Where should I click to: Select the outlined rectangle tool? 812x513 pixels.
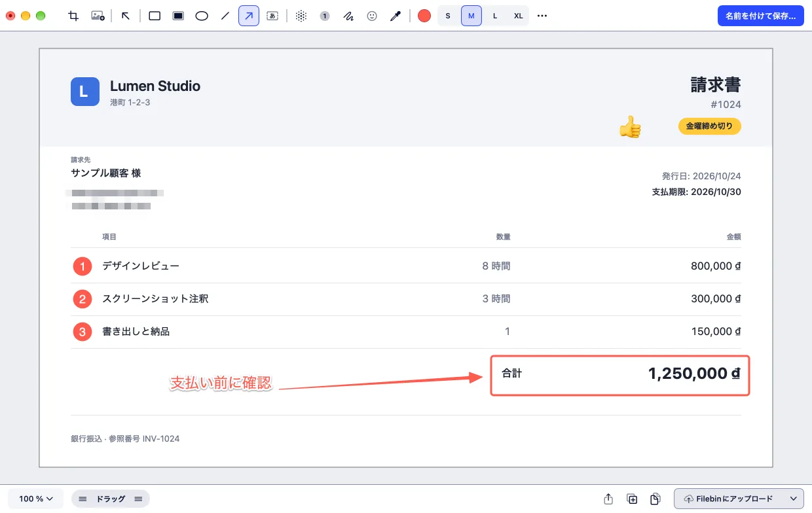click(x=155, y=16)
